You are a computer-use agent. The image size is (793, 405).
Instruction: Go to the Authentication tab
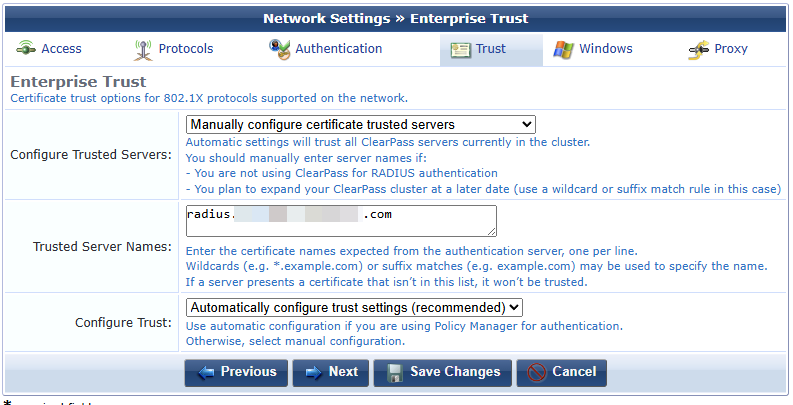tap(338, 49)
